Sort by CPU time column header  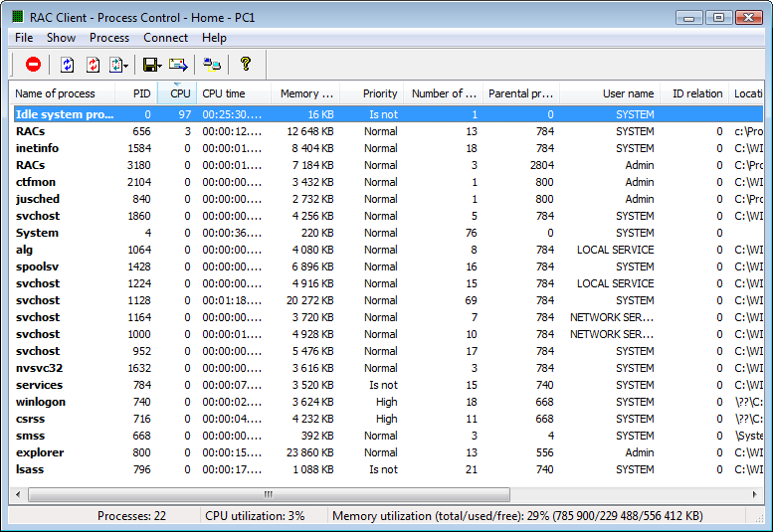234,93
